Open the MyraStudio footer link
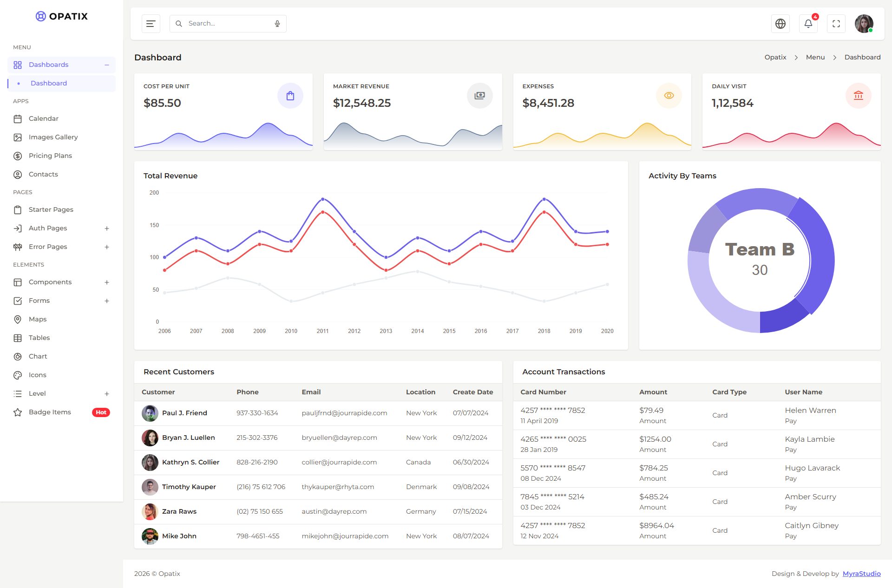Image resolution: width=892 pixels, height=588 pixels. [861, 574]
